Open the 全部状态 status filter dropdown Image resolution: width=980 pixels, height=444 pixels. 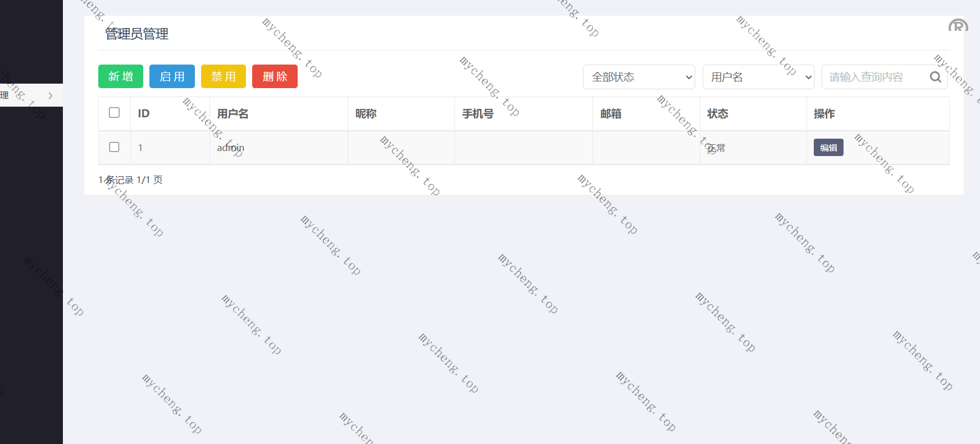(x=639, y=77)
